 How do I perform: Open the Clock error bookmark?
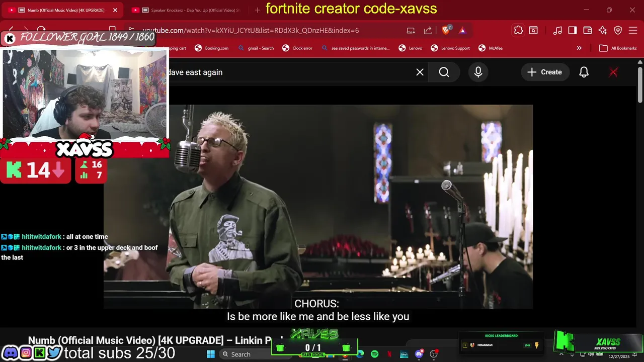coord(297,48)
